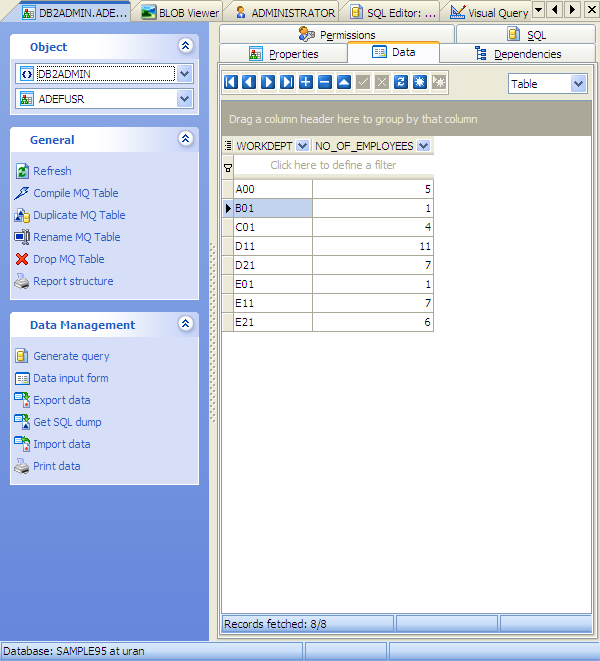
Task: Switch to the SQL tab
Action: [526, 34]
